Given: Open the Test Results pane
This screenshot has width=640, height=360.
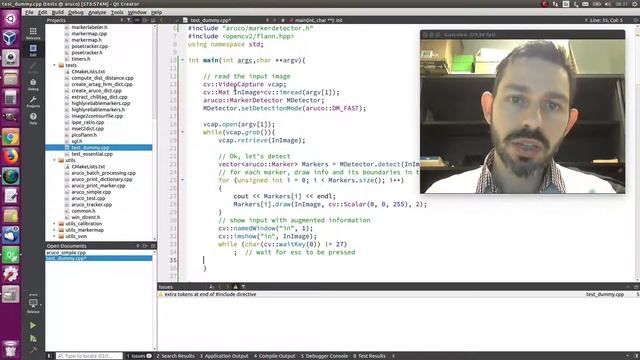Looking at the screenshot, I should pos(369,356).
